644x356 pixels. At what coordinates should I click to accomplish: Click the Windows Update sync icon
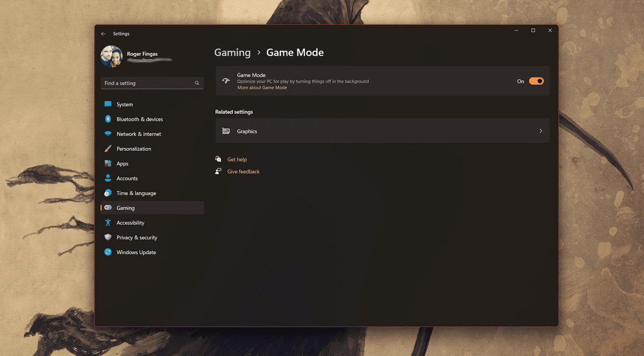108,252
